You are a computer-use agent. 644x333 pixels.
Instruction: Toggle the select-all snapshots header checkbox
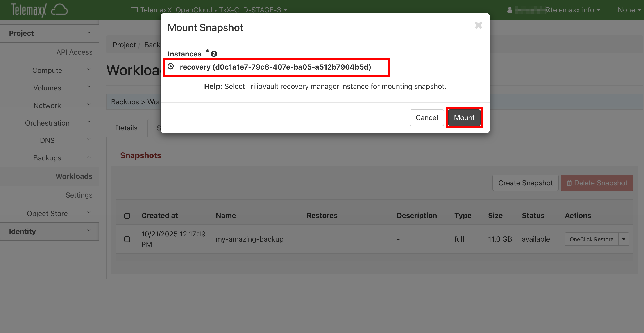pos(127,216)
